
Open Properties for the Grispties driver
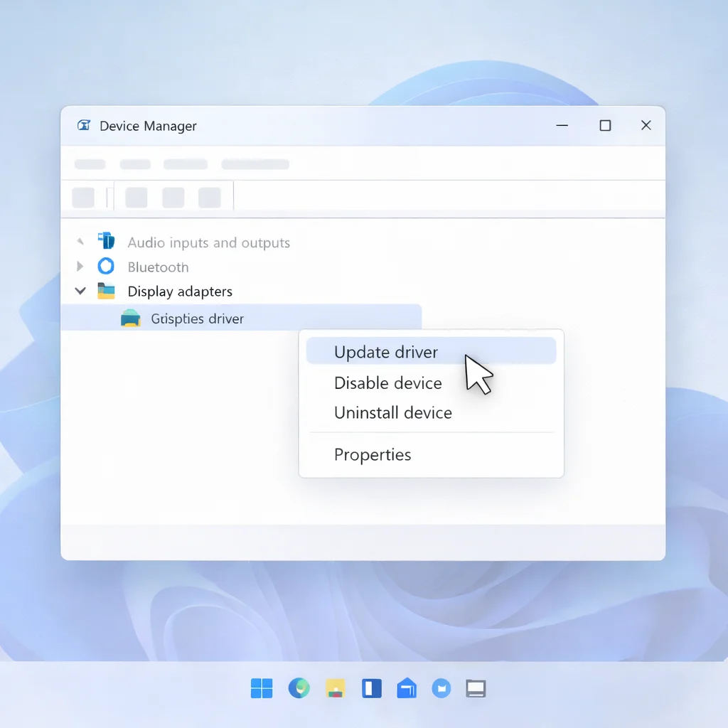(373, 454)
